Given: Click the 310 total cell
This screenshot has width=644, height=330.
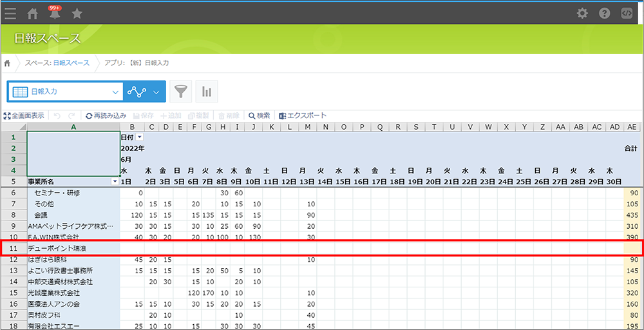Looking at the screenshot, I should click(632, 226).
